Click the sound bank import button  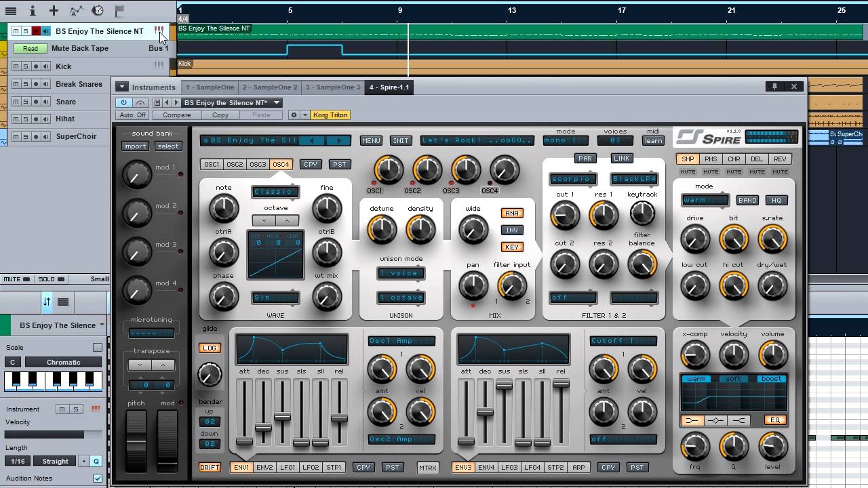135,146
